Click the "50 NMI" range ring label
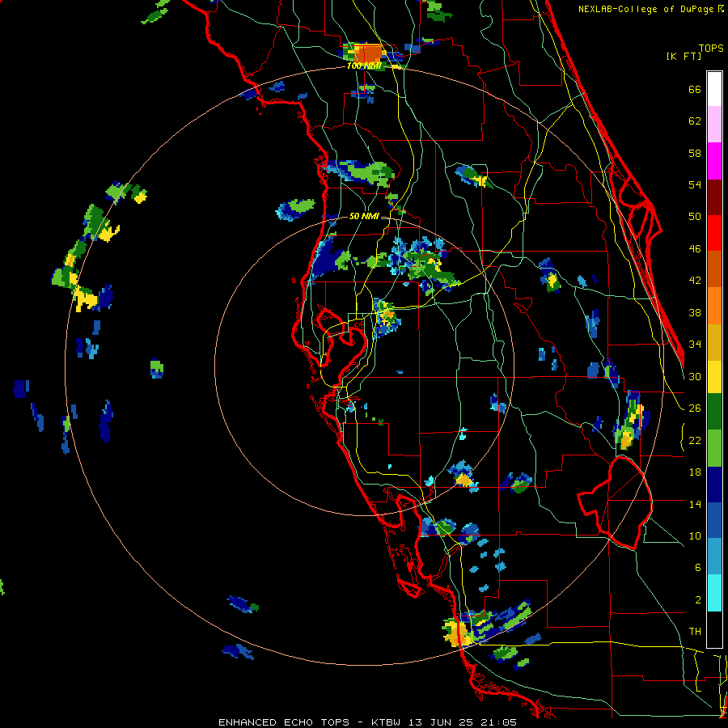 [x=363, y=216]
